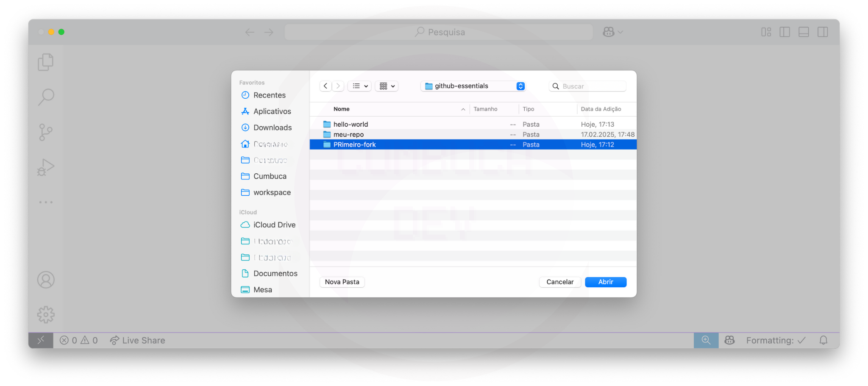Toggle the secondary side bar layout icon
Image resolution: width=868 pixels, height=386 pixels.
tap(823, 32)
